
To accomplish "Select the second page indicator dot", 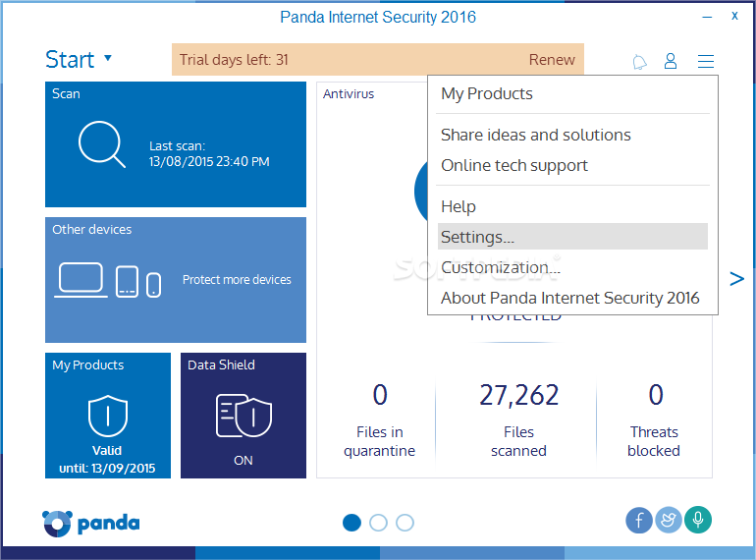I will click(378, 523).
